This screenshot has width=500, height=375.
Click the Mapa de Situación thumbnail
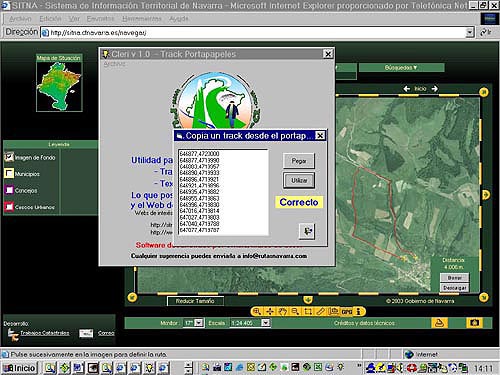coord(59,86)
